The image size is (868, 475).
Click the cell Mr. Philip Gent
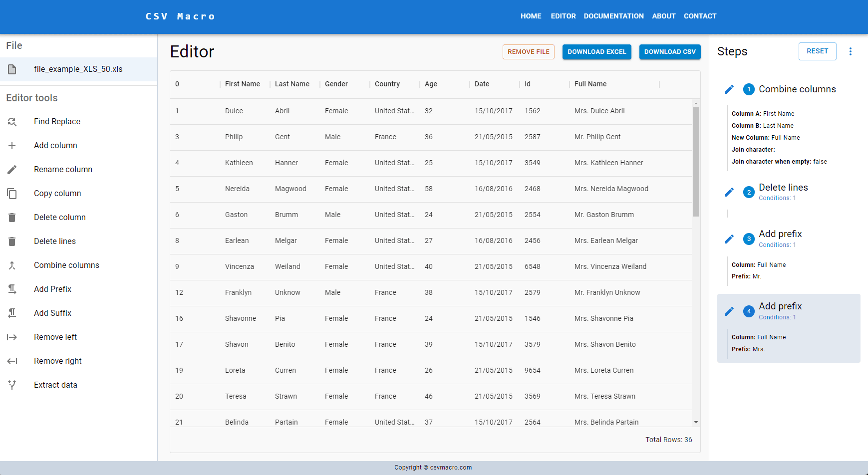click(597, 137)
